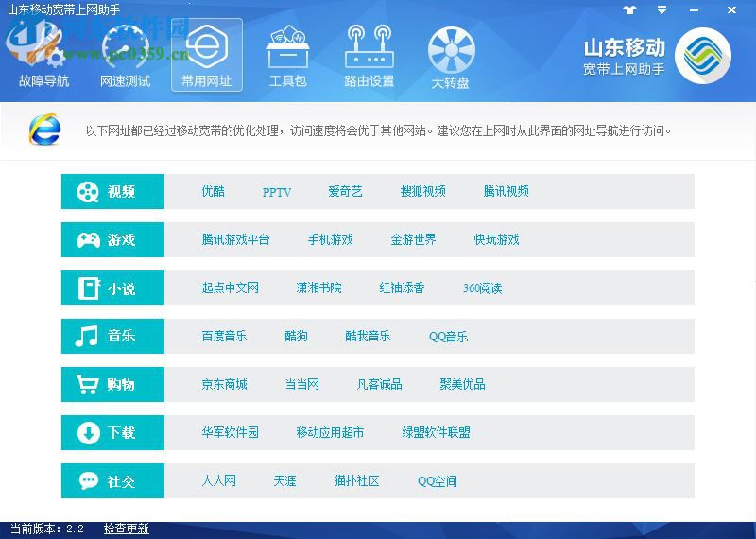Click the 游戏 gamepad category icon
The image size is (756, 539).
89,240
